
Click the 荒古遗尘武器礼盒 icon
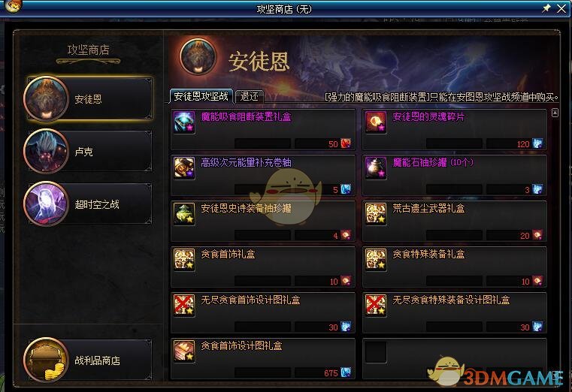[x=376, y=214]
